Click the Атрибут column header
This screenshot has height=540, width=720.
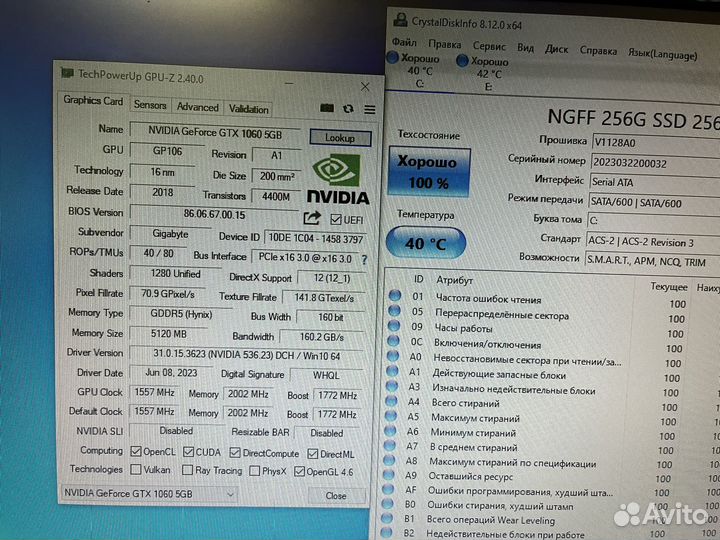454,280
